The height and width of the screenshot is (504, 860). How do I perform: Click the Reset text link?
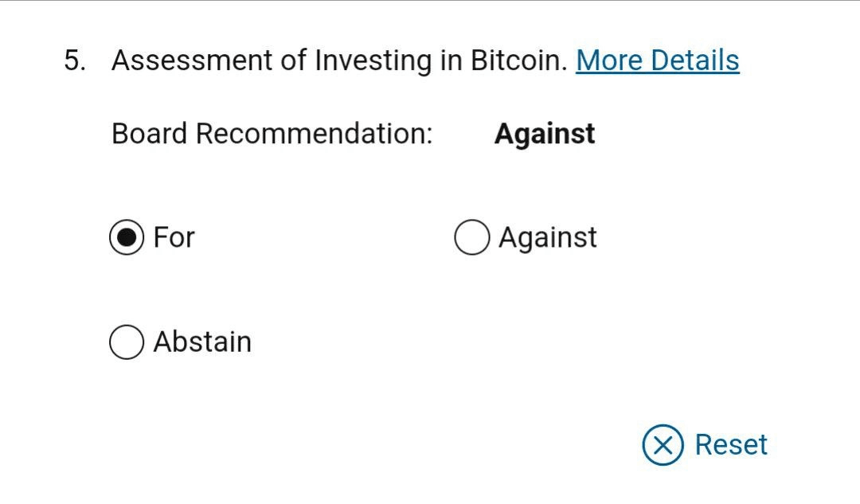tap(731, 445)
